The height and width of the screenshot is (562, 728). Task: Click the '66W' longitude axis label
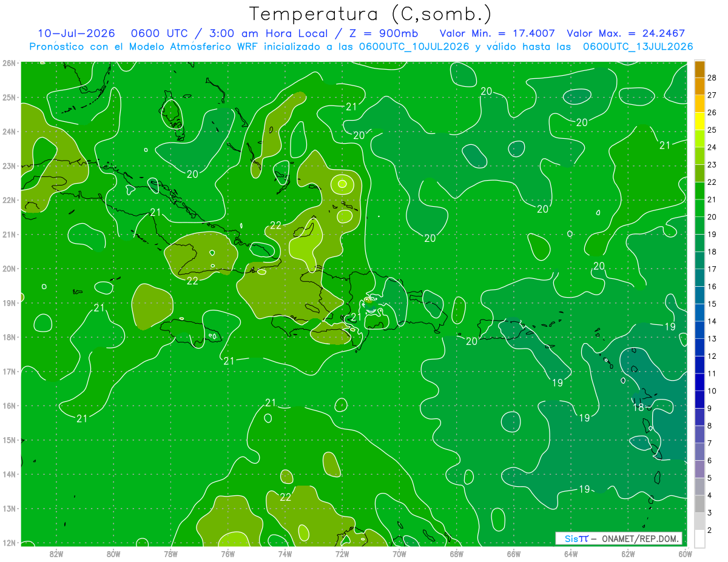click(514, 553)
